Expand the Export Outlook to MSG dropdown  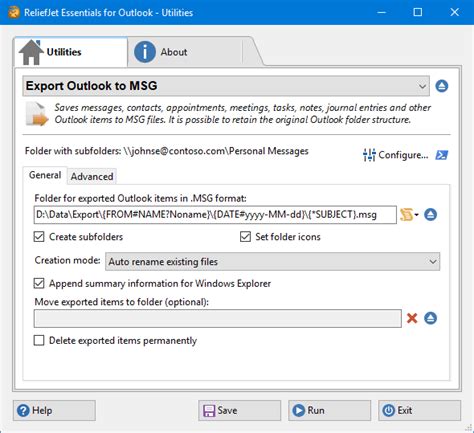[226, 86]
